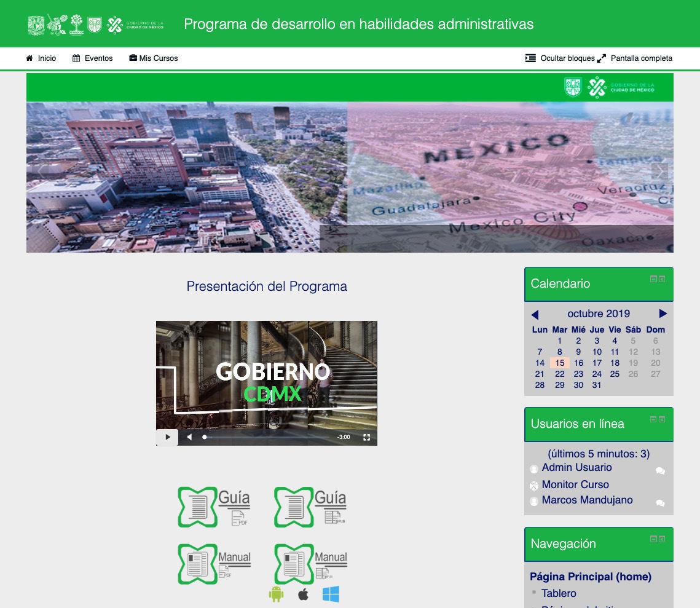Click the home icon beside Inicio

pyautogui.click(x=29, y=58)
